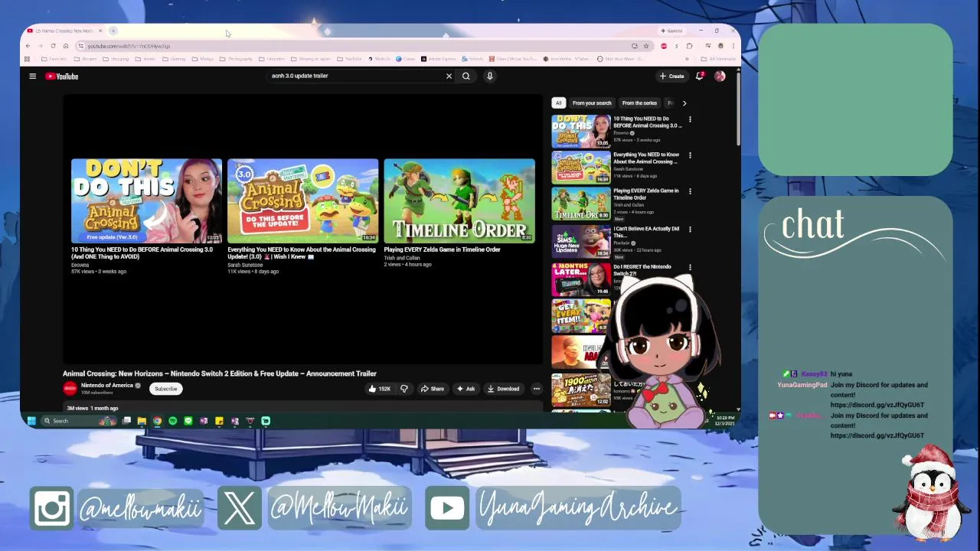Start voice search with microphone icon
980x551 pixels.
[x=490, y=76]
